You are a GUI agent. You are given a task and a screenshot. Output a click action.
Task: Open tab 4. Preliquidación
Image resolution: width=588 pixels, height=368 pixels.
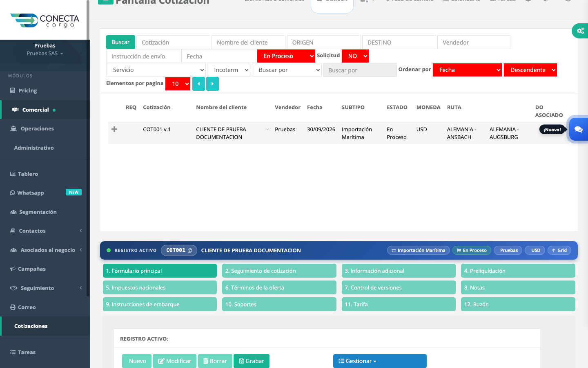pyautogui.click(x=518, y=271)
